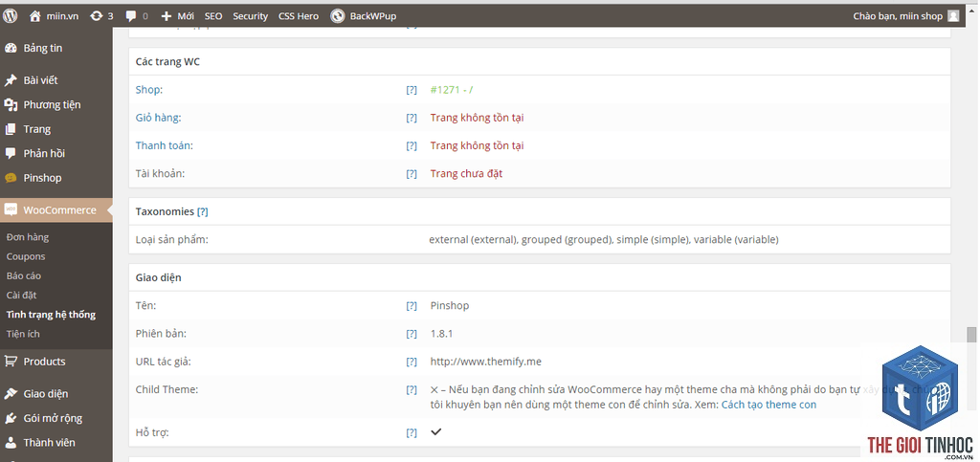Open Coupons submenu item
Screen dimensions: 980x462
point(26,256)
